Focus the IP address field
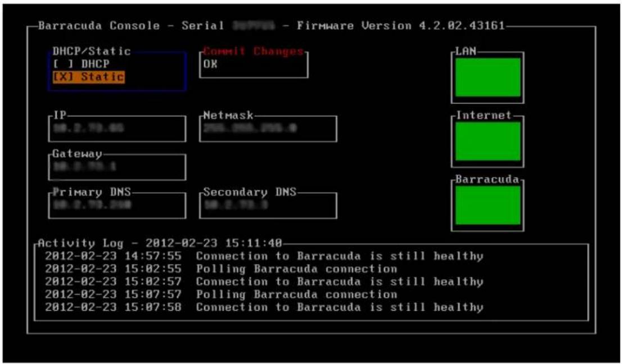The width and height of the screenshot is (622, 364). click(117, 128)
